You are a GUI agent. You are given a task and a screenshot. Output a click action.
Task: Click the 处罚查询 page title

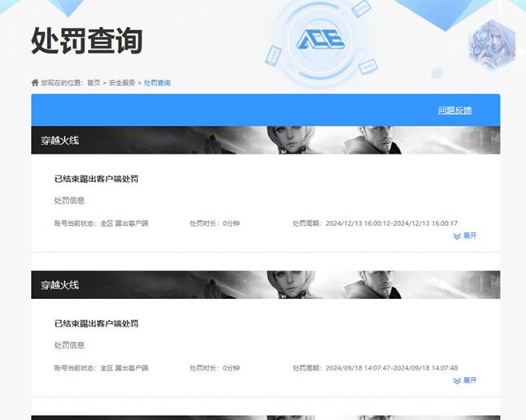87,41
